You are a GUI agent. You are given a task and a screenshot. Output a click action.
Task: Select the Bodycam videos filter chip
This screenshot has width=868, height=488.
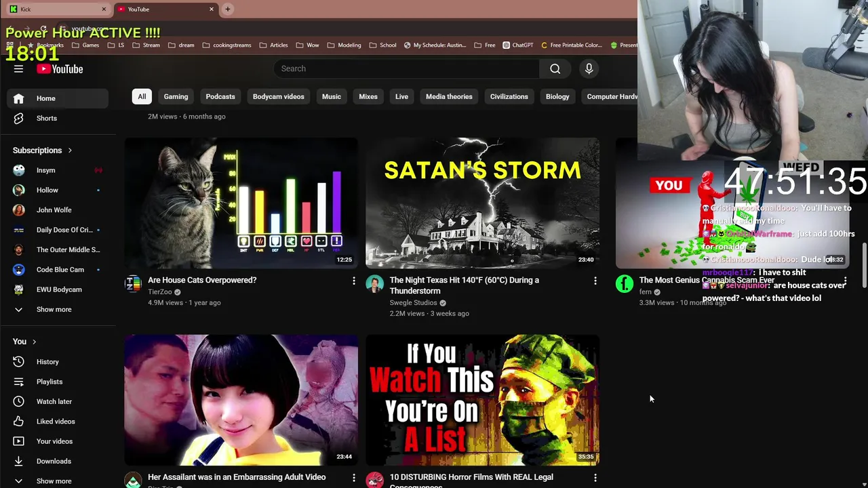(x=278, y=96)
